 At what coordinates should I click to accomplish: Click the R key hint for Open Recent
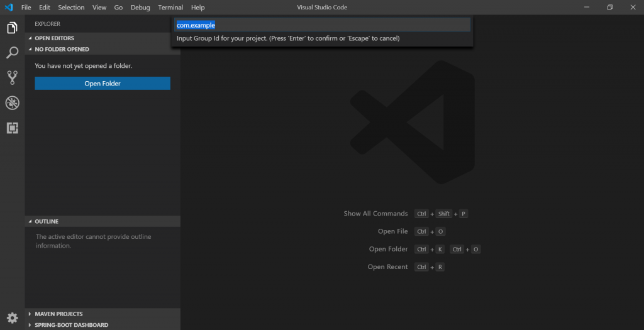(x=440, y=267)
